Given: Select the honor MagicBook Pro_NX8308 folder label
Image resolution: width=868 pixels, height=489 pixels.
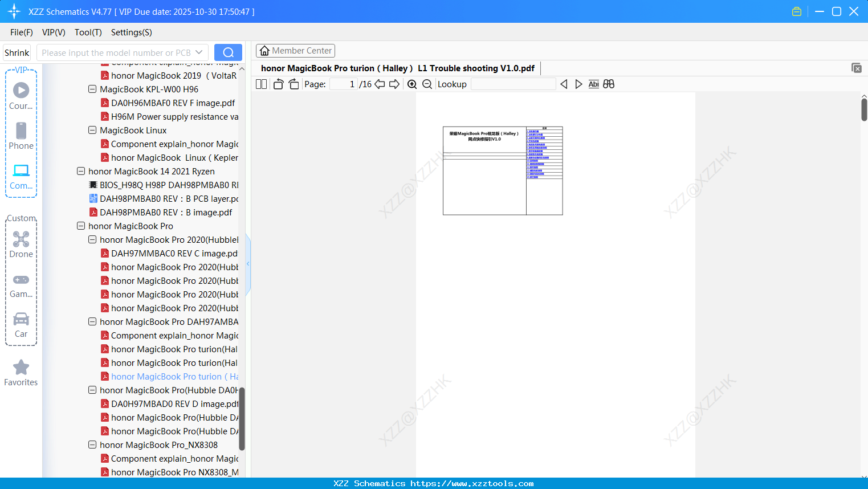Looking at the screenshot, I should click(158, 445).
